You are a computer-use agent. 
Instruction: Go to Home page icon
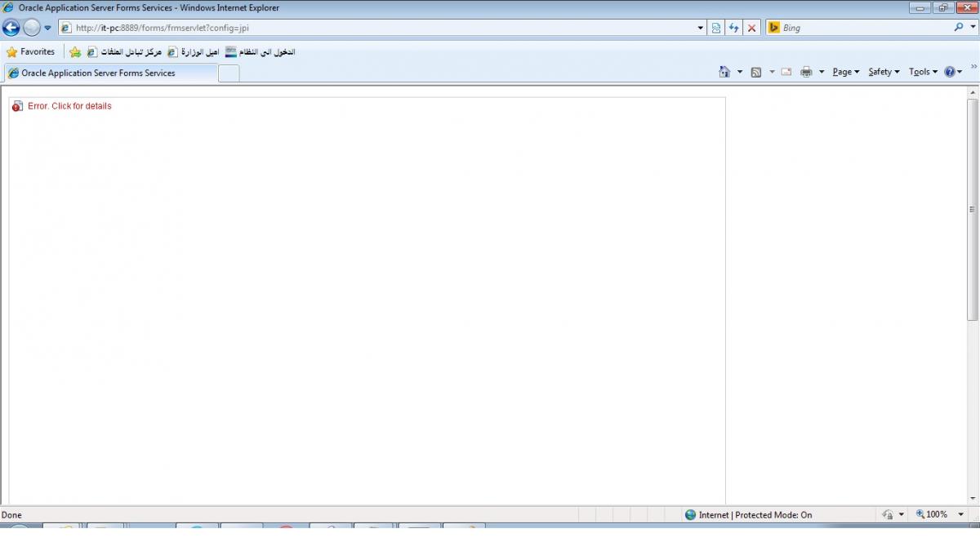pos(724,72)
